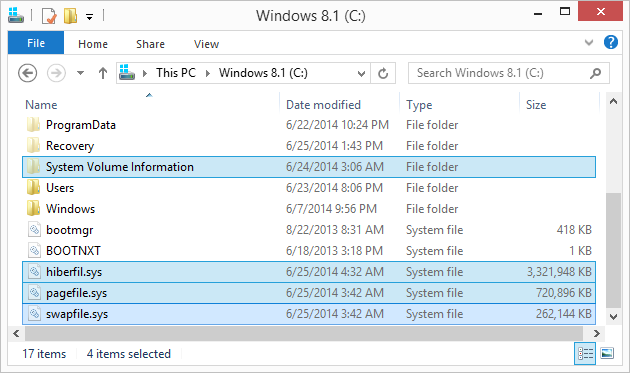Sort by the Date modified column header
630x373 pixels.
[323, 105]
